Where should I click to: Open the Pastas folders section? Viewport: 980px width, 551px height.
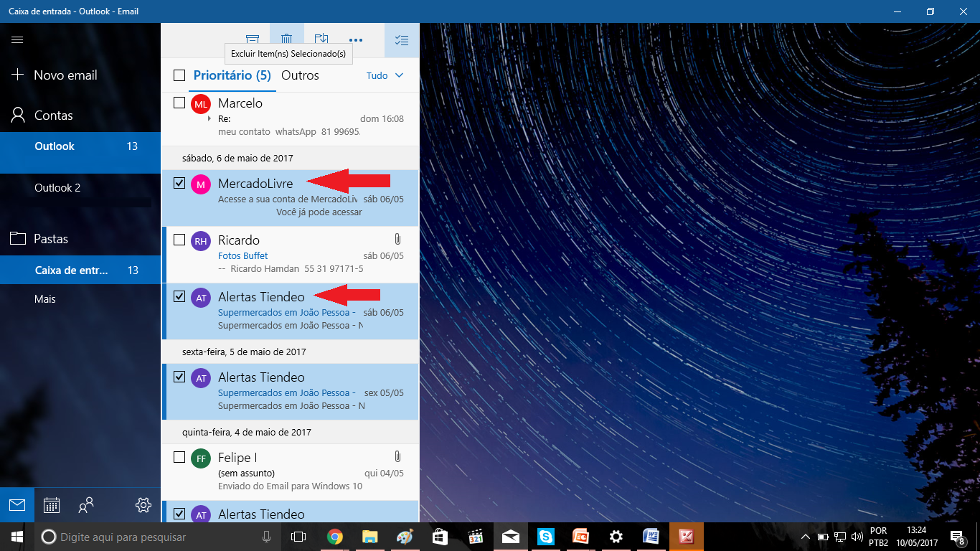point(40,239)
